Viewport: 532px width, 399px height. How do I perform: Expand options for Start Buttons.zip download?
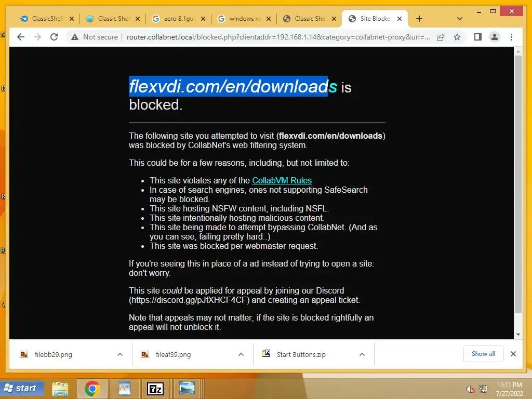362,354
